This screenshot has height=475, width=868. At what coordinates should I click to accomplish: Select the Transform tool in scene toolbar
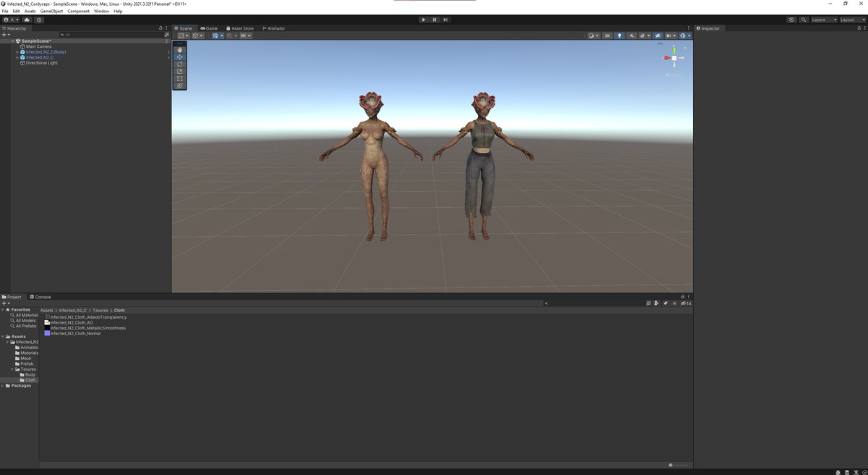click(180, 85)
